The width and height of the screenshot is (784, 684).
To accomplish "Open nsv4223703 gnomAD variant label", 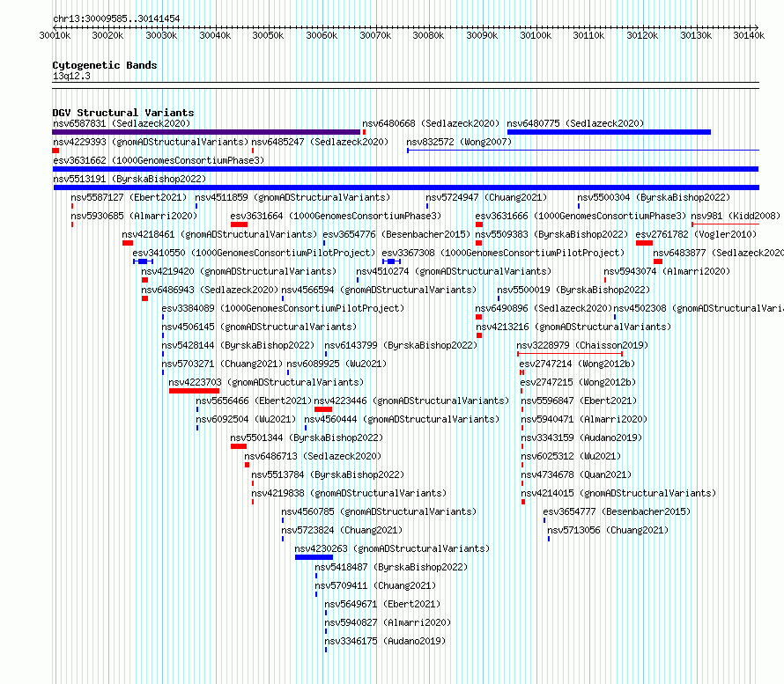I will (x=266, y=382).
